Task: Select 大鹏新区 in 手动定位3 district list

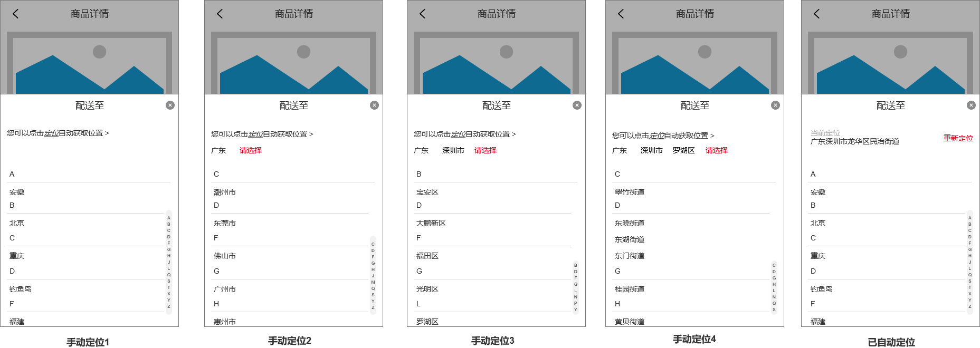Action: pos(431,223)
